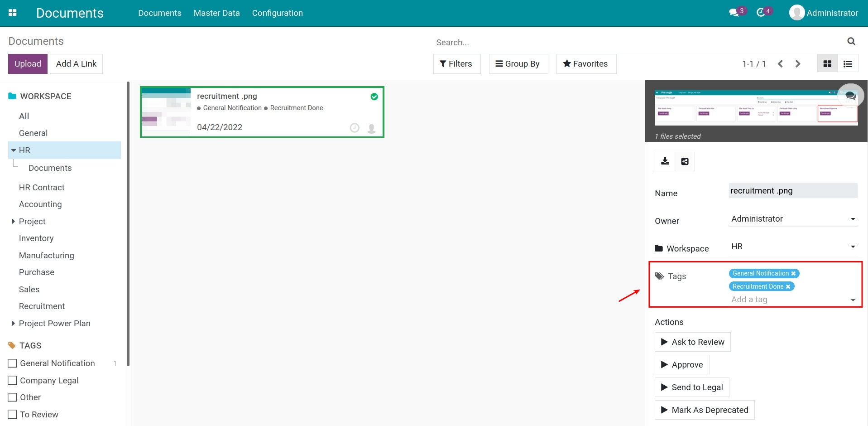Image resolution: width=868 pixels, height=426 pixels.
Task: Open the messaging conversations panel
Action: (x=734, y=12)
